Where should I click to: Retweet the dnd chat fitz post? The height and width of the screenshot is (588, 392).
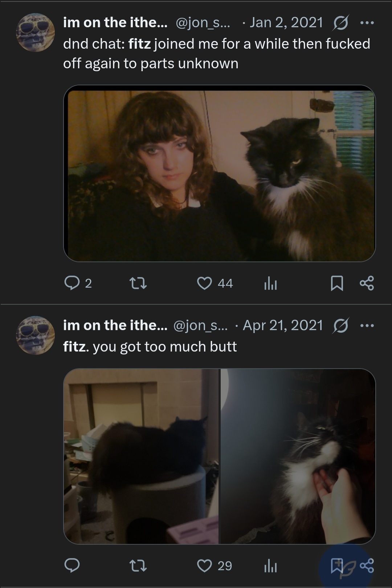138,283
